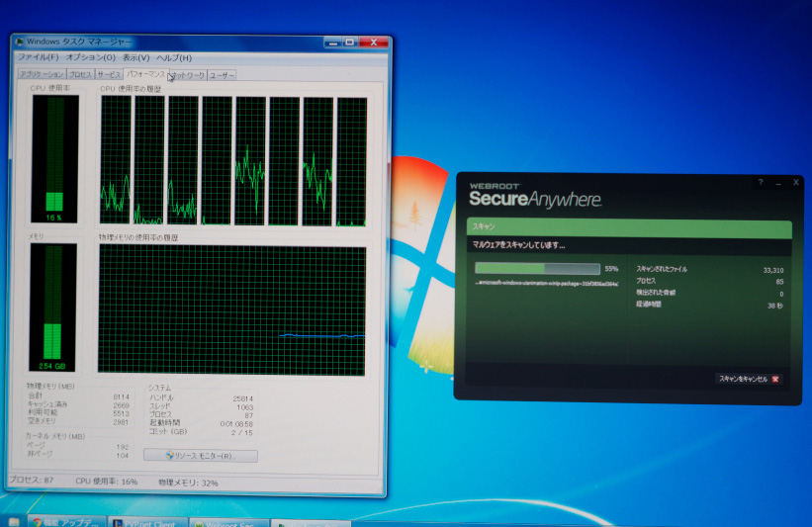Viewport: 812px width, 527px height.
Task: Open Webroot help with the ? icon
Action: (761, 182)
